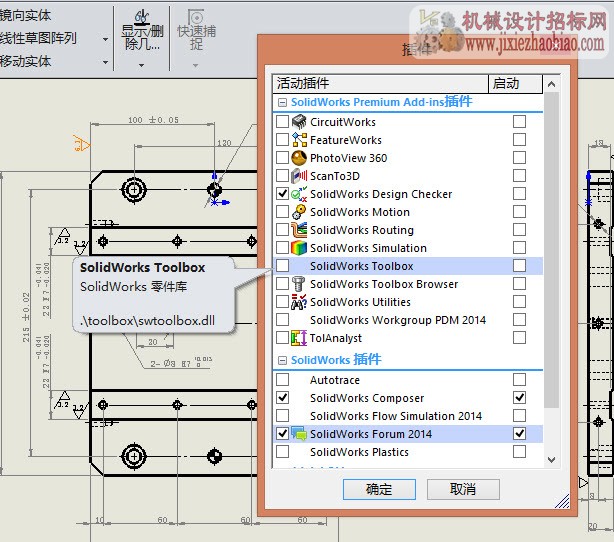Image resolution: width=614 pixels, height=542 pixels.
Task: Enable SolidWorks Simulation active checkbox
Action: click(x=282, y=248)
